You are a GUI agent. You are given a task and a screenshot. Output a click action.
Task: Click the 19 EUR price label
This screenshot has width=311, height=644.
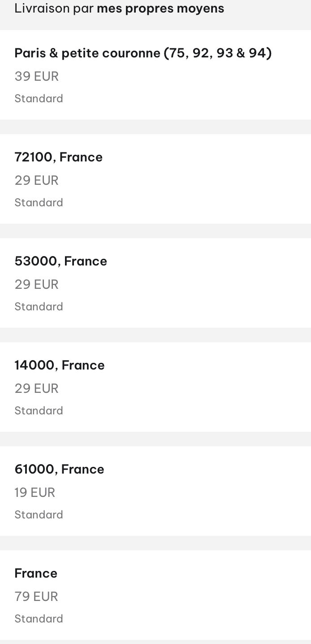tap(35, 492)
